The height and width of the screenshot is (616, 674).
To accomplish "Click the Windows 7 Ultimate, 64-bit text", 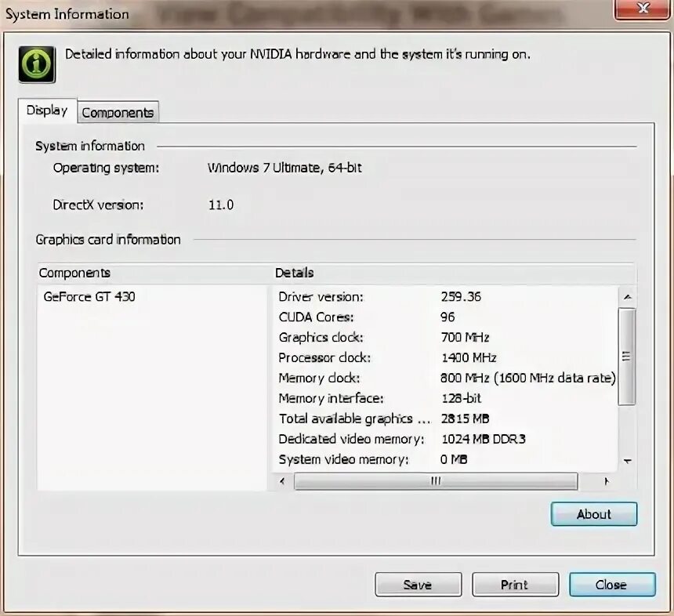I will (284, 168).
